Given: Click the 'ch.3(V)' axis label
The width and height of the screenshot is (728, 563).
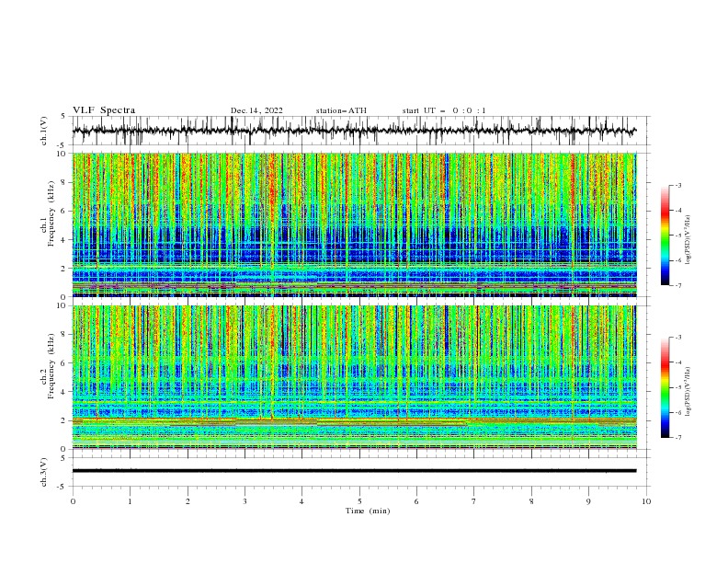Looking at the screenshot, I should coord(44,472).
